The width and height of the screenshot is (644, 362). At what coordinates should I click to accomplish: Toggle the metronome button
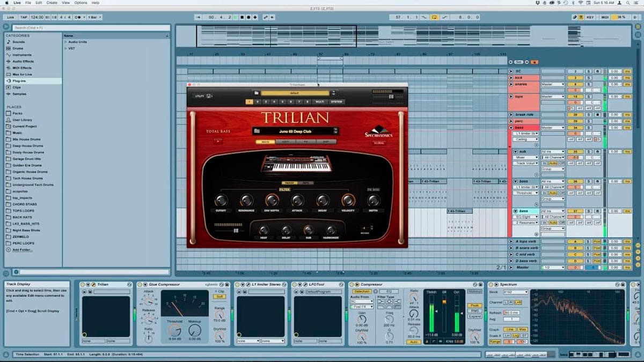[78, 17]
